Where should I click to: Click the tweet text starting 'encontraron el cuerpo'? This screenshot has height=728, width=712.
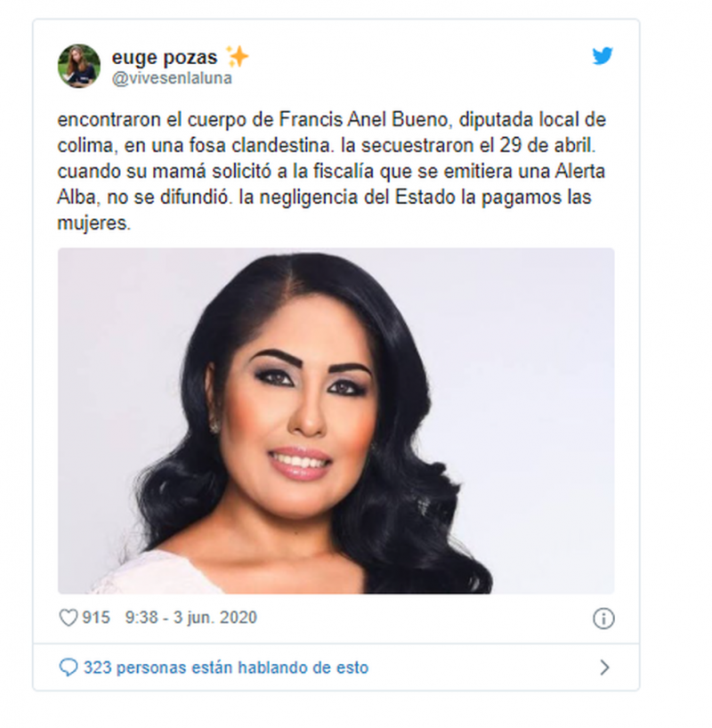point(332,172)
